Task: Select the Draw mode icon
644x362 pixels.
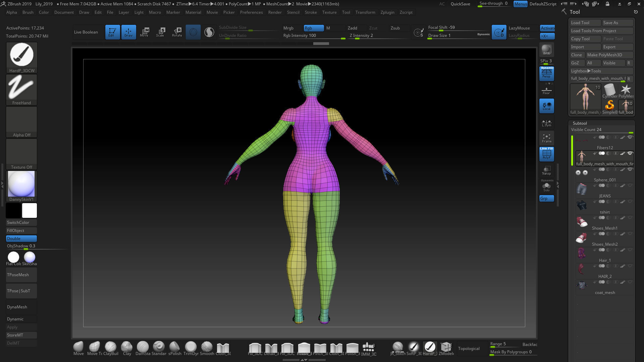Action: pos(128,32)
